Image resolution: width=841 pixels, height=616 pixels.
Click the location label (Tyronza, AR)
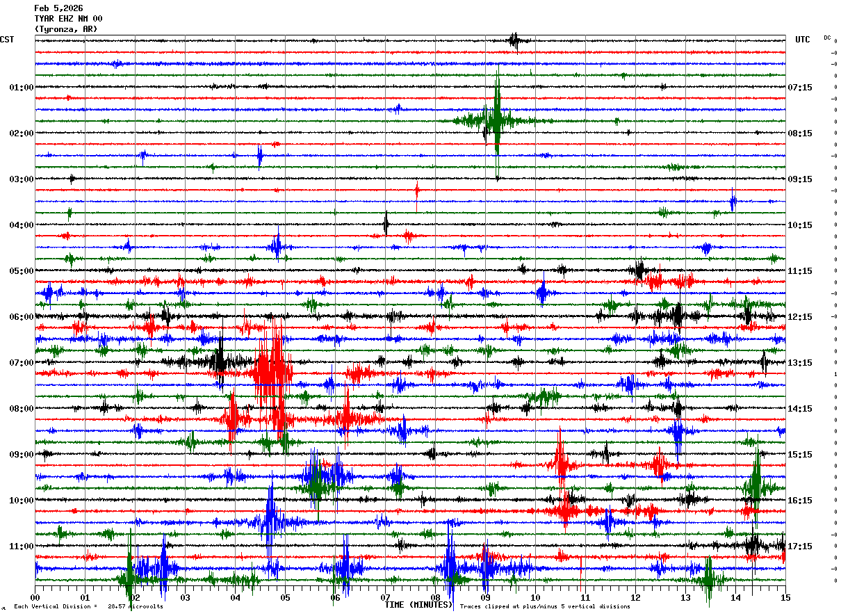pyautogui.click(x=66, y=29)
